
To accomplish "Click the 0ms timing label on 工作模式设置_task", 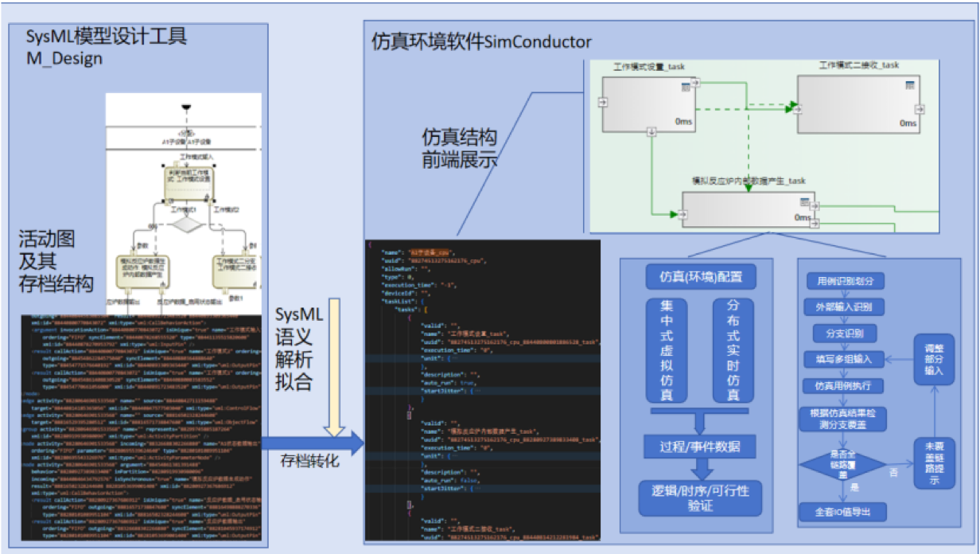I will 684,121.
